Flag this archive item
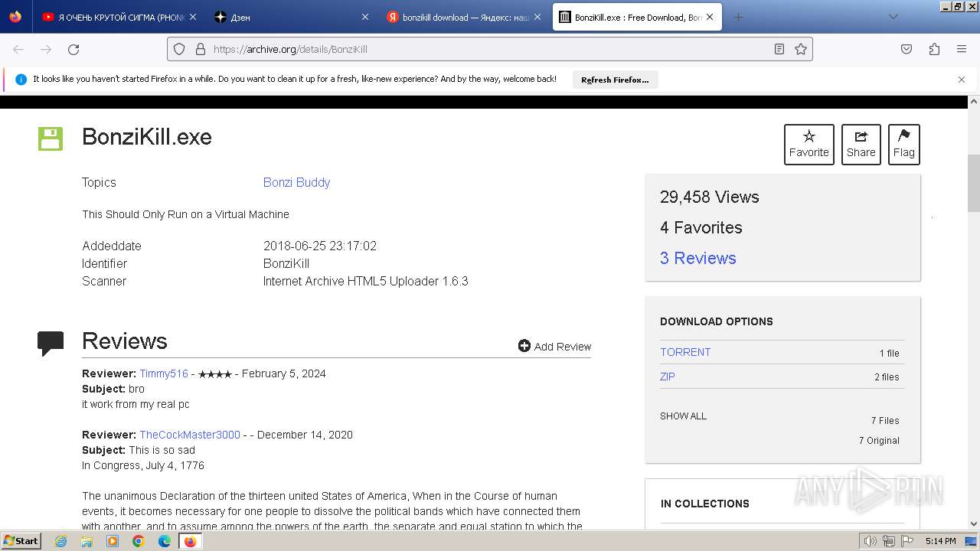The image size is (980, 551). (903, 144)
